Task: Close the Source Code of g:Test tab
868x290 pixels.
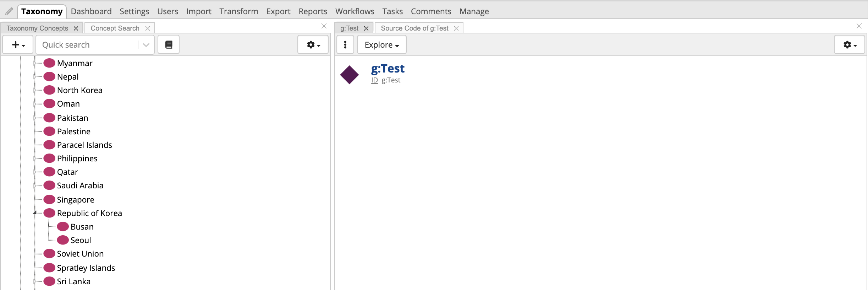Action: pyautogui.click(x=456, y=28)
